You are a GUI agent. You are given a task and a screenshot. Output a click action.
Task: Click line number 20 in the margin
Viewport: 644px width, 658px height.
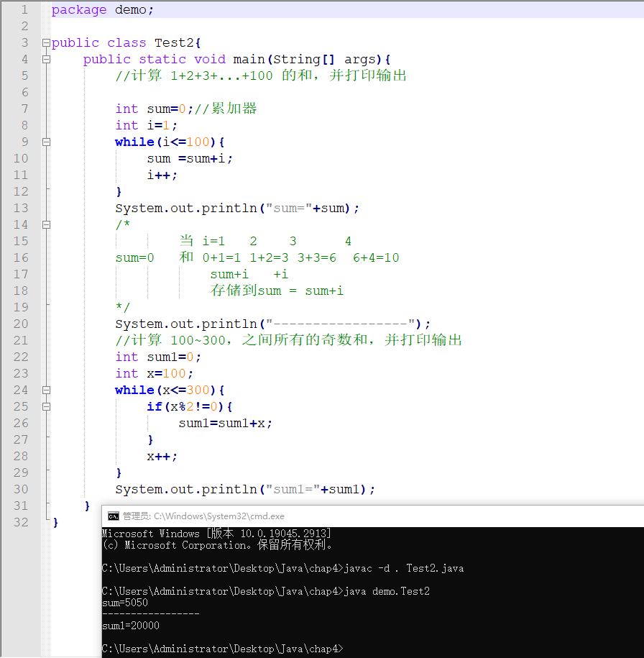click(21, 324)
